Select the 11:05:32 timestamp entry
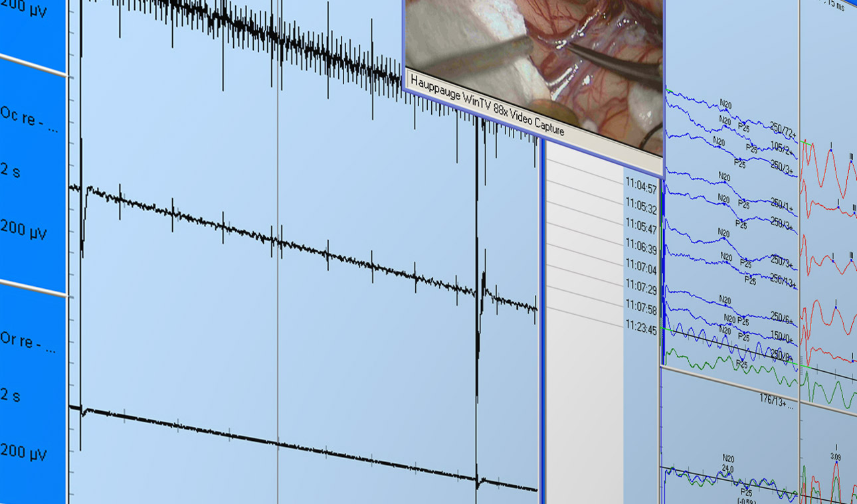Image resolution: width=857 pixels, height=504 pixels. (640, 210)
